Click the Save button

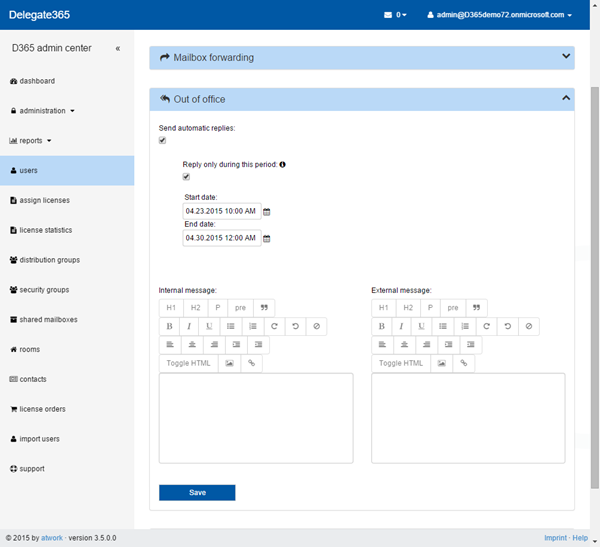(x=197, y=492)
